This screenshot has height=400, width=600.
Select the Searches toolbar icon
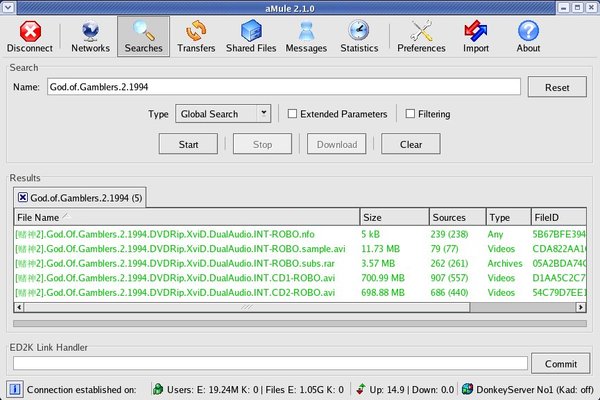[x=143, y=37]
